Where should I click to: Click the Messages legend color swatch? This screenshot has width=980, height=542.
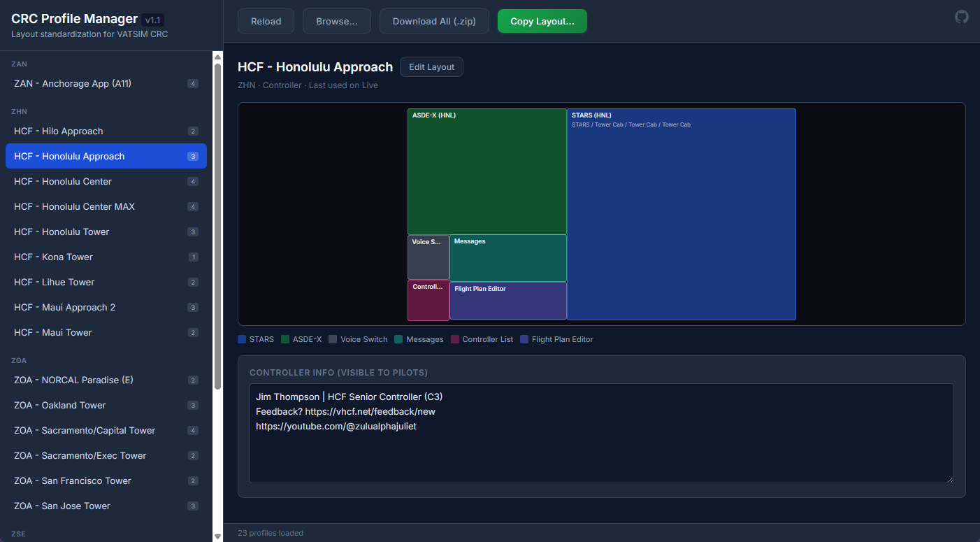398,339
